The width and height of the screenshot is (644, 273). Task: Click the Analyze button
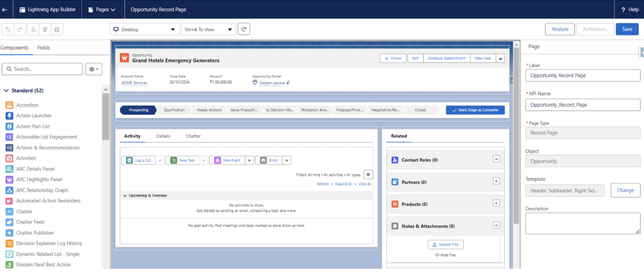tap(560, 29)
